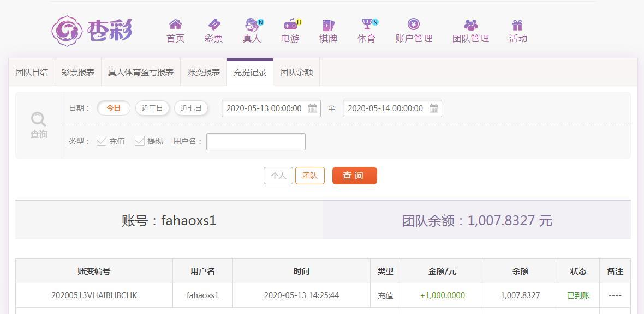Select the 个人 personal view button

click(x=278, y=175)
